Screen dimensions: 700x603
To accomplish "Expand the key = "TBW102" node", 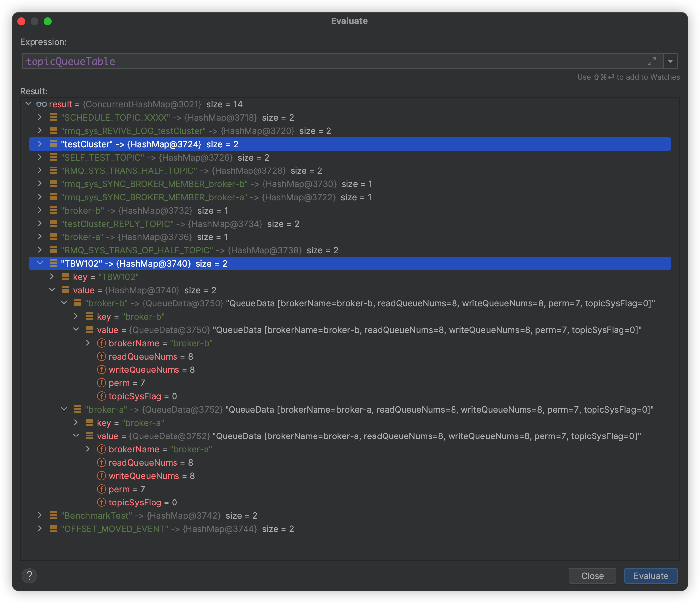I will coord(52,276).
